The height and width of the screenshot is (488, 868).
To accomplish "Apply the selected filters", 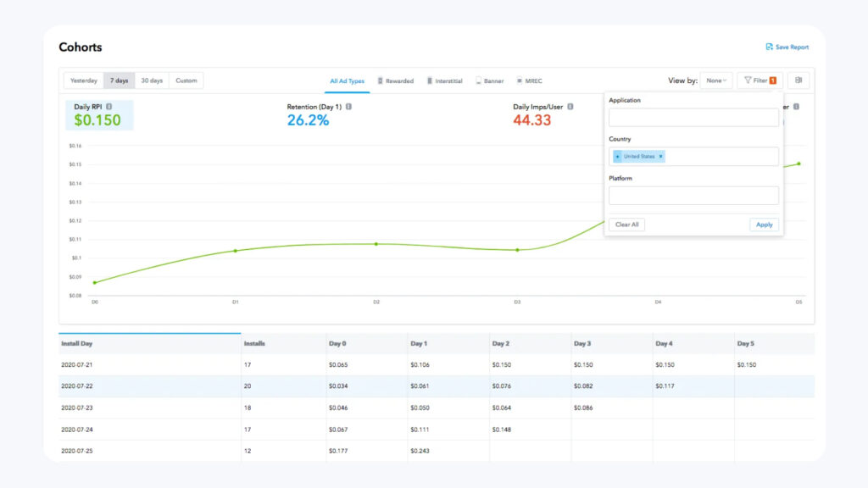I will 764,225.
